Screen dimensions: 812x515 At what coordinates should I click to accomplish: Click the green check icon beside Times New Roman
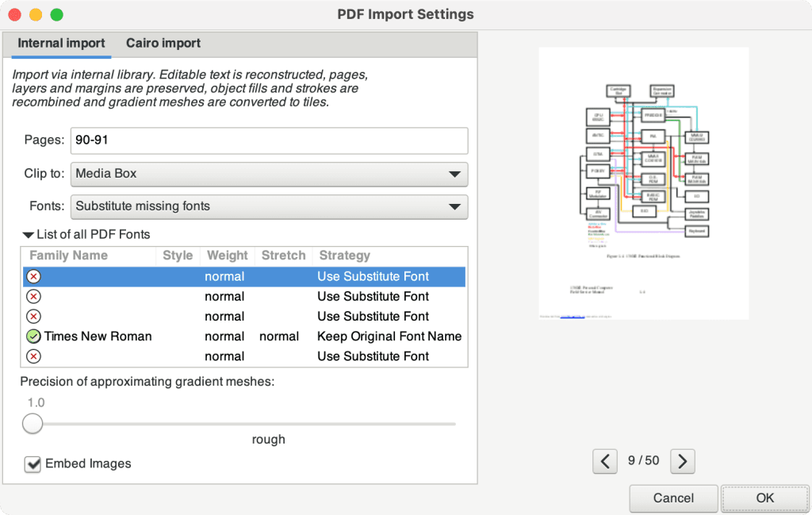point(34,336)
